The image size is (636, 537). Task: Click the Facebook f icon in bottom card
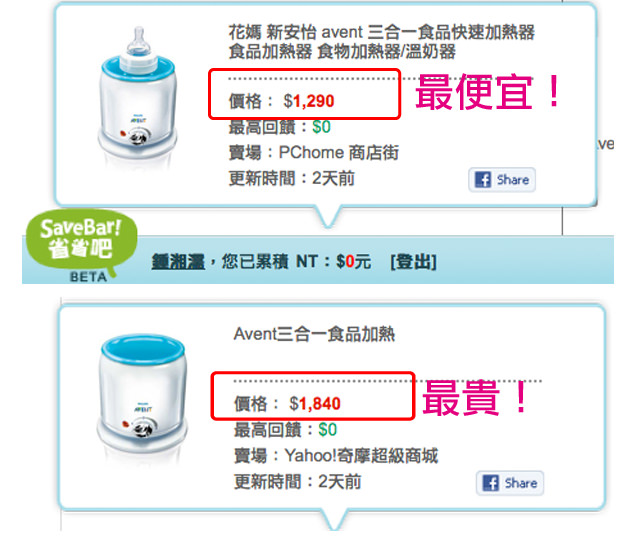pyautogui.click(x=490, y=483)
